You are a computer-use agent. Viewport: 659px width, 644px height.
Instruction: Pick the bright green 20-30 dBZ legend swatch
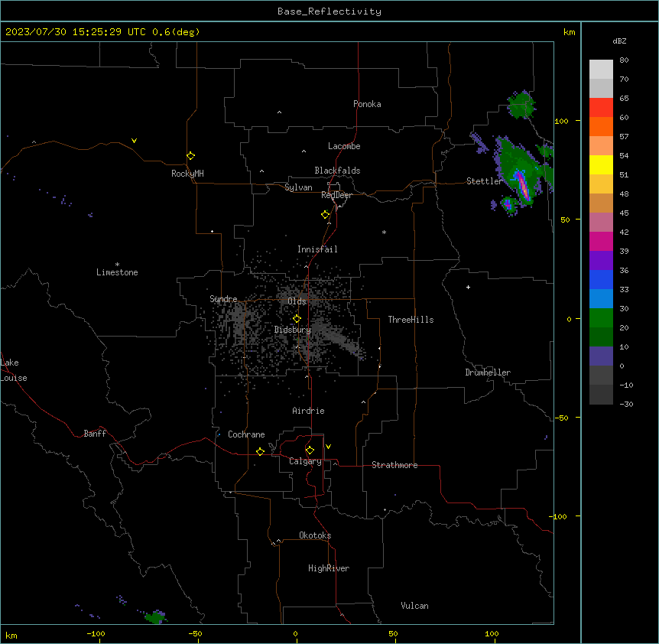pyautogui.click(x=601, y=318)
